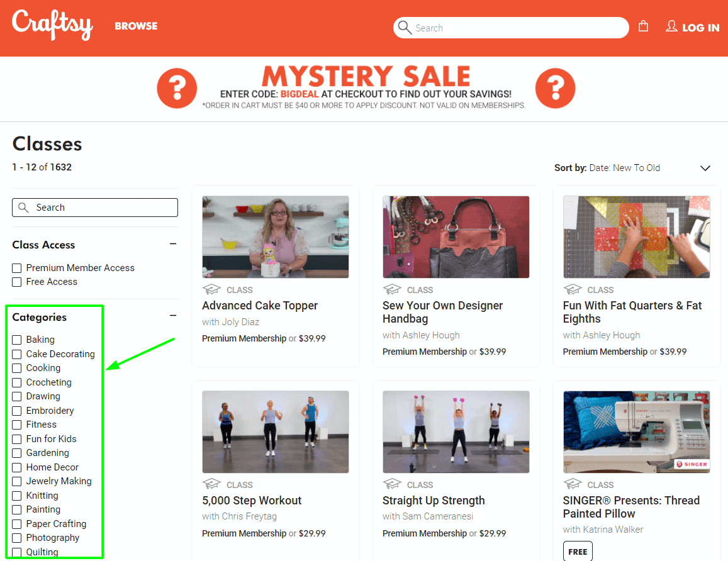Screen dimensions: 728x561
Task: Click the Craftsy logo
Action: click(52, 25)
